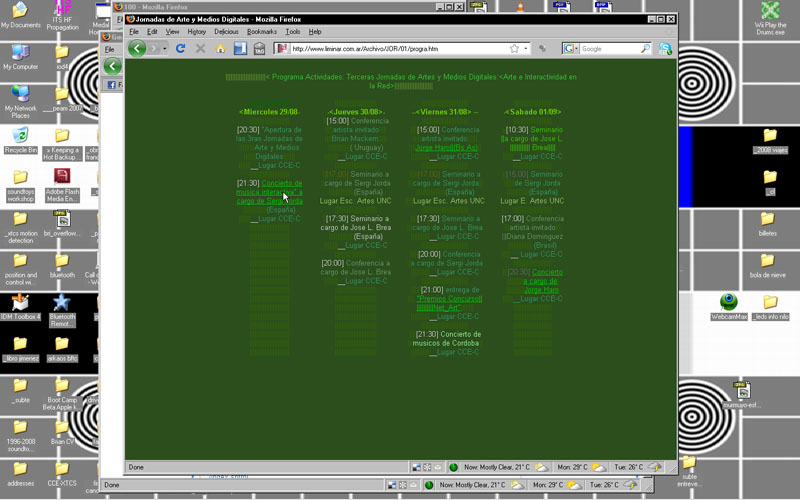Expand the URL bar history dropdown

point(527,48)
